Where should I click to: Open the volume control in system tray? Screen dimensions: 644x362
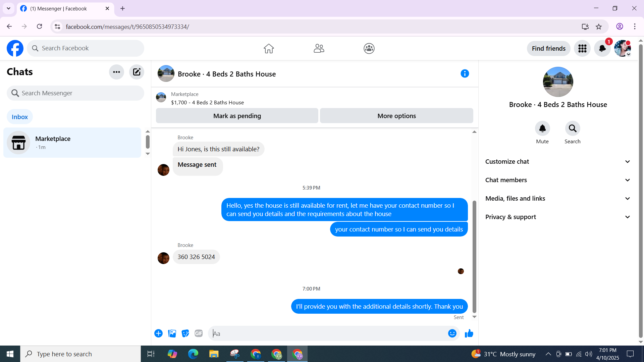(589, 354)
